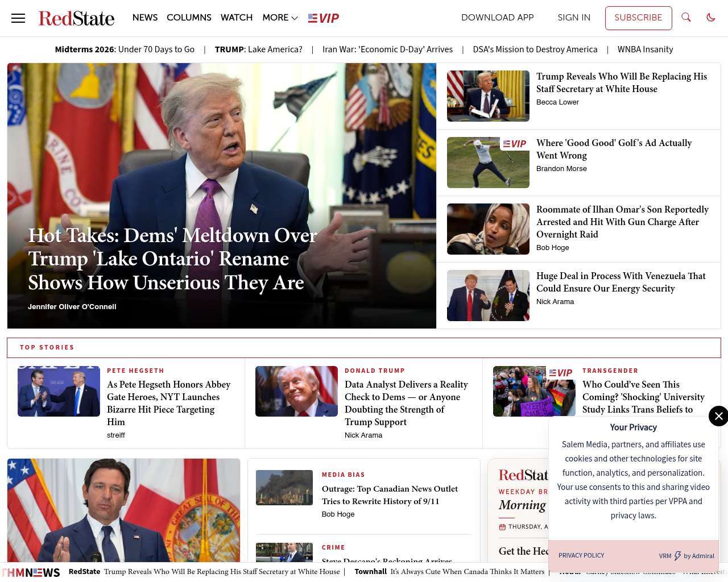Open the WATCH section

(237, 18)
